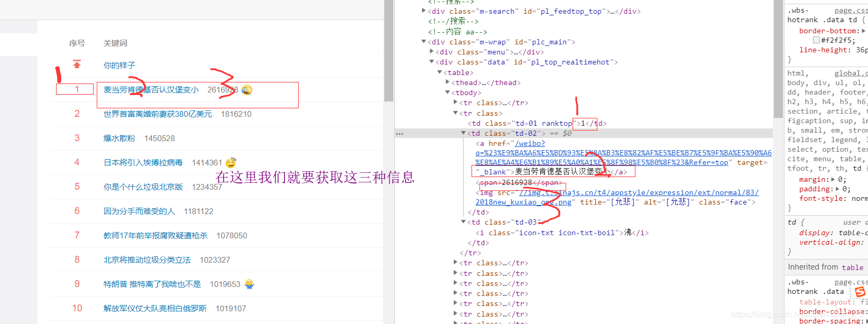Collapse the td class td-03 node

click(464, 222)
